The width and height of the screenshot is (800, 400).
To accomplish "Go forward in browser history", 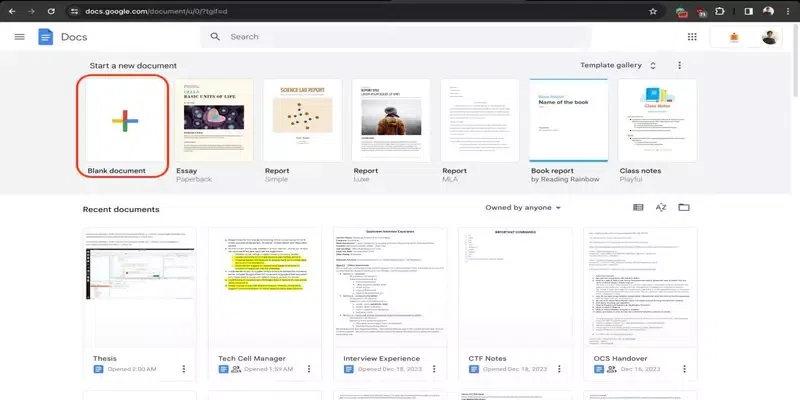I will pyautogui.click(x=32, y=11).
